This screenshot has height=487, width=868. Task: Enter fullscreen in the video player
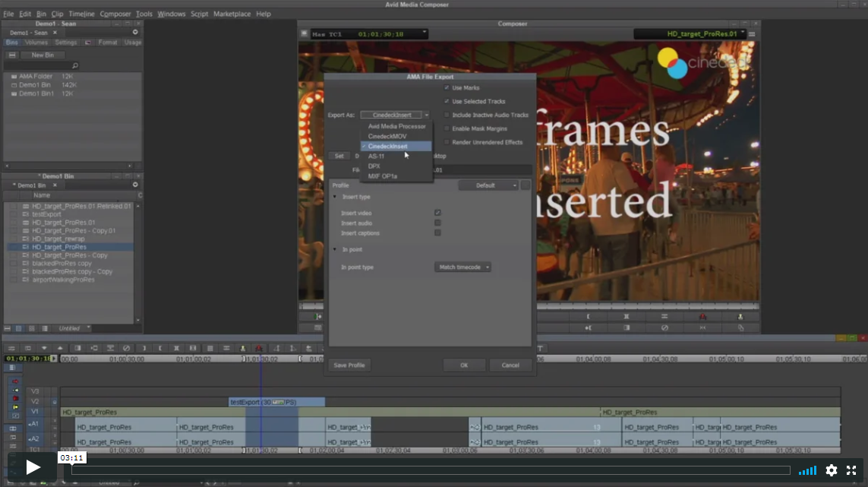point(851,470)
